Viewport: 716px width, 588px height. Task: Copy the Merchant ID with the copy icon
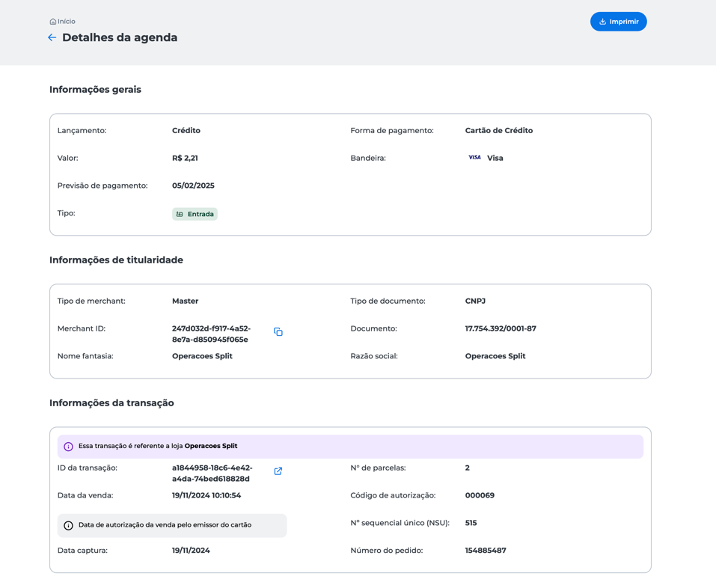(278, 332)
